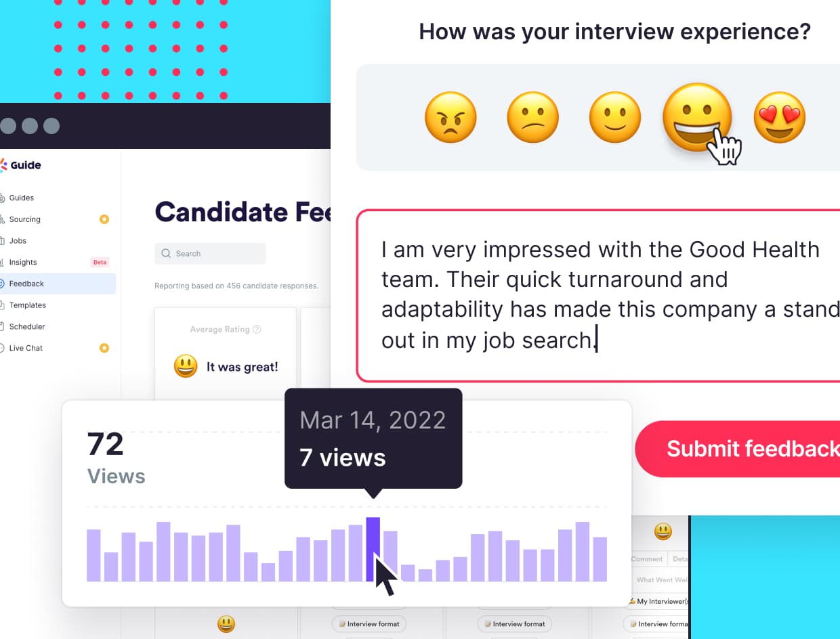This screenshot has height=639, width=840.
Task: Pick the slightly smiling face rating
Action: coord(614,118)
